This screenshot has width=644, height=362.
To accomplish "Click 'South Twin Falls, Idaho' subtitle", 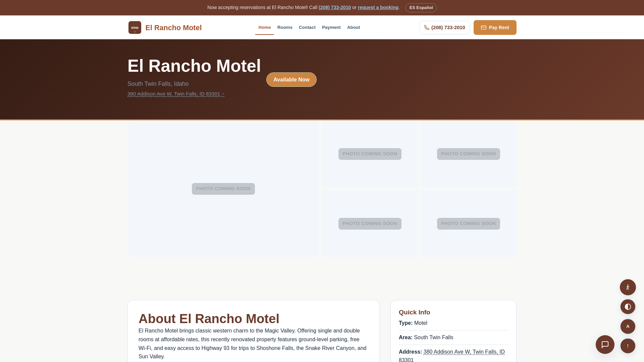I will point(158,84).
